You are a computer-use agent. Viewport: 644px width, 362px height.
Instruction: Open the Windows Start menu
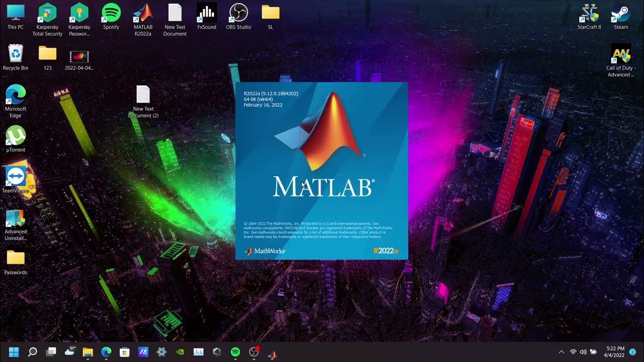point(14,352)
